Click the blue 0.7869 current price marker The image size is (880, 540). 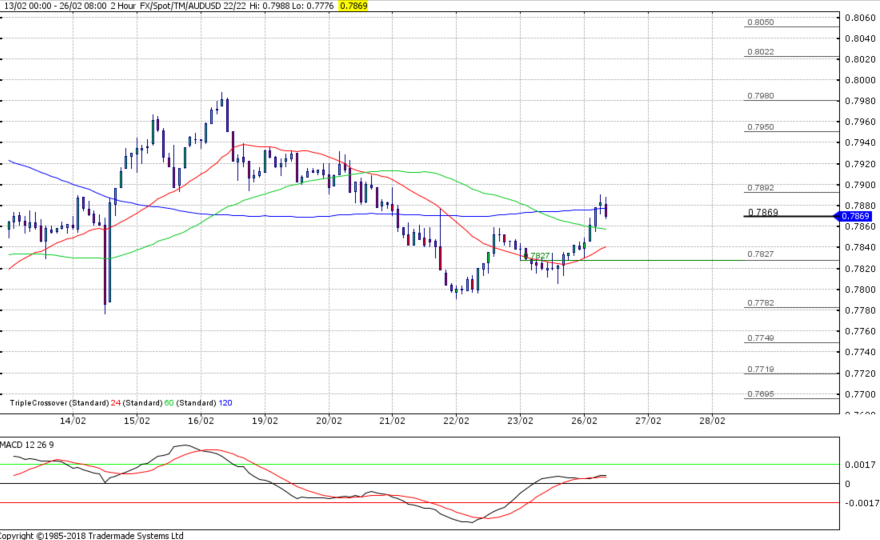[856, 216]
